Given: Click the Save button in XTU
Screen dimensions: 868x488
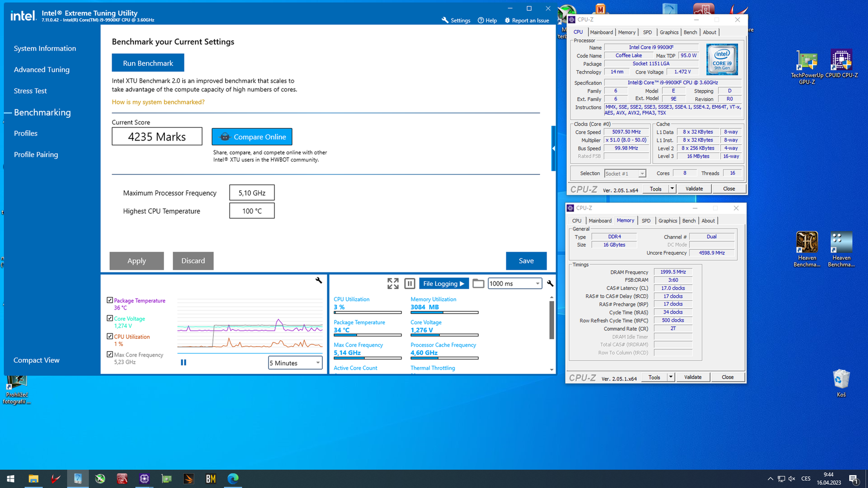Looking at the screenshot, I should (x=526, y=261).
